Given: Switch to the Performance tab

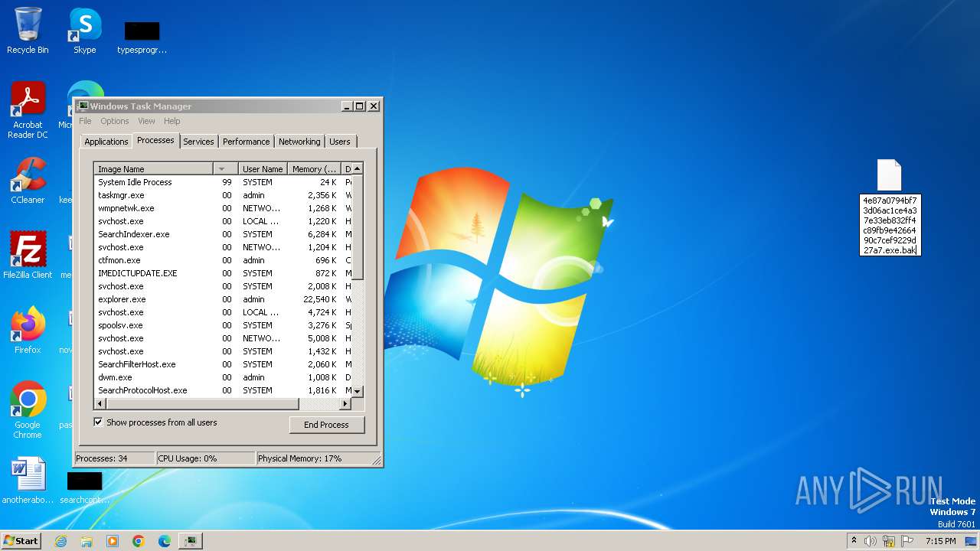Looking at the screenshot, I should click(247, 142).
